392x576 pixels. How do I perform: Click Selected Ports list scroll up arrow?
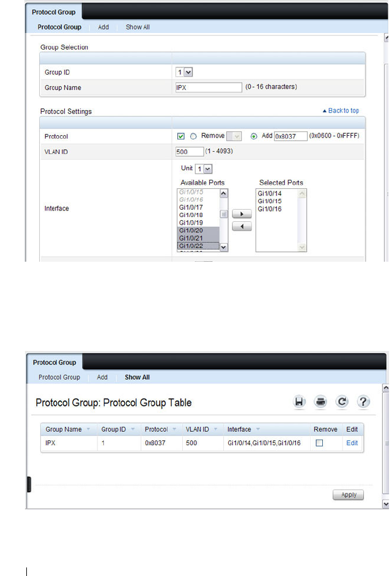[x=302, y=193]
